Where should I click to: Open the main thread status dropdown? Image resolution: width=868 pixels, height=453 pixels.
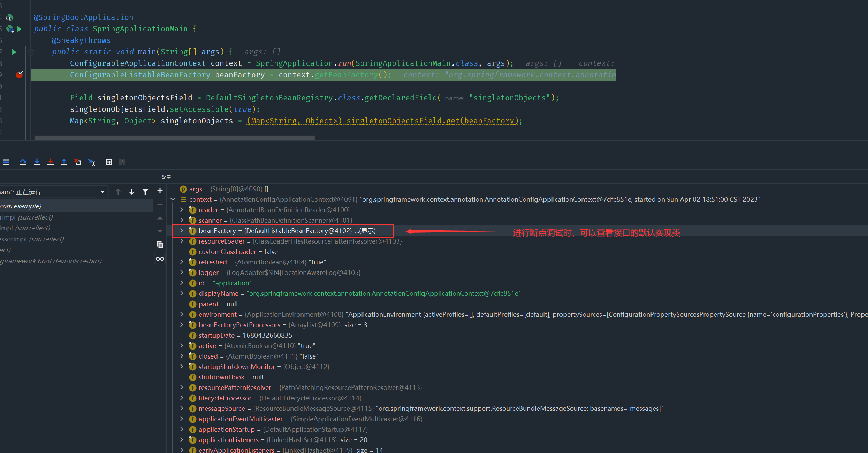[102, 192]
